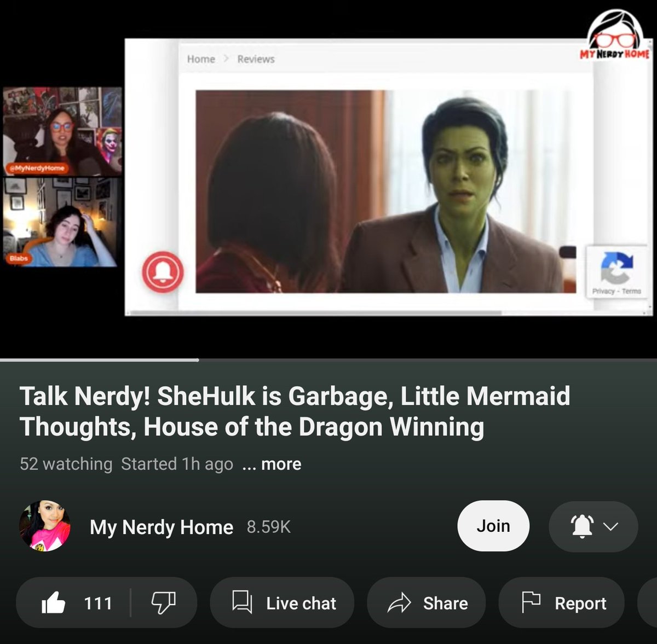Click the reCAPTCHA badge
The height and width of the screenshot is (644, 657).
[617, 272]
